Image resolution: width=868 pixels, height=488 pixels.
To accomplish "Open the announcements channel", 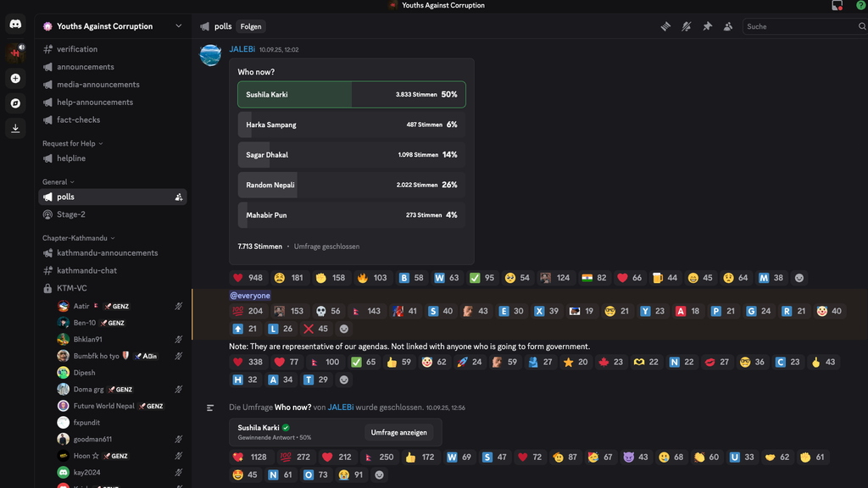I will pyautogui.click(x=85, y=67).
